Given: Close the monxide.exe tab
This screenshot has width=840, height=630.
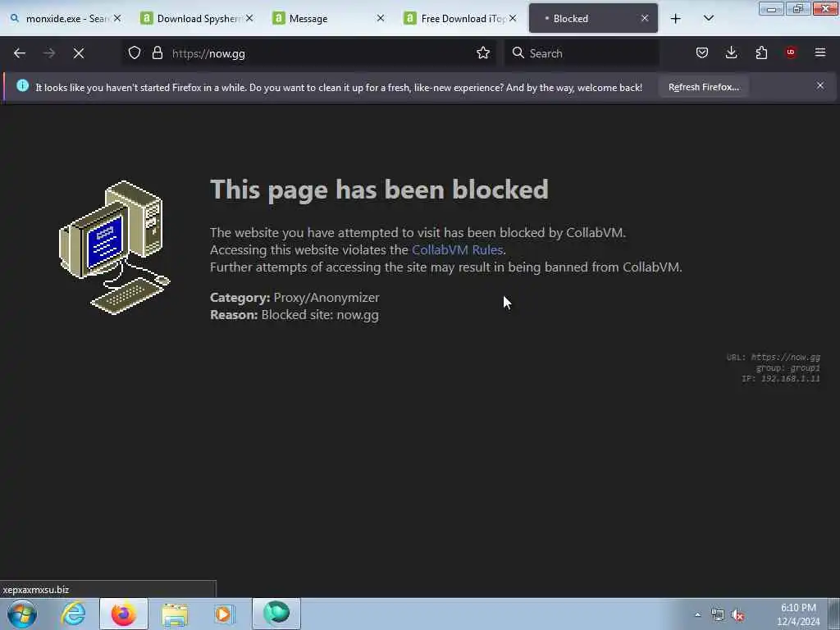Looking at the screenshot, I should pos(117,18).
